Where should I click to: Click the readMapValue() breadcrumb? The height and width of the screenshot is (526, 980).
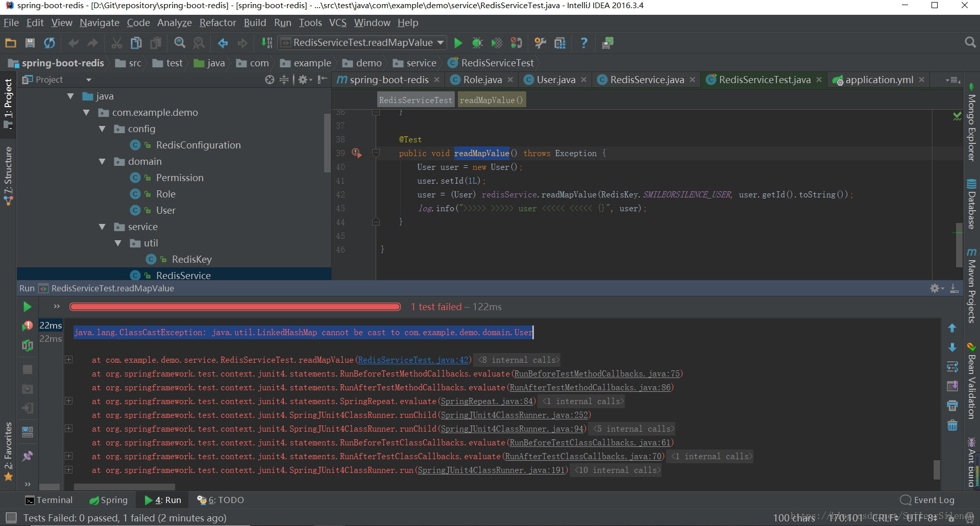pos(491,100)
